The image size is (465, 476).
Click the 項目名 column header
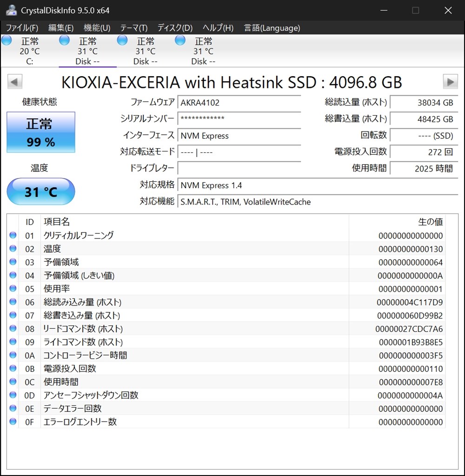coord(56,222)
